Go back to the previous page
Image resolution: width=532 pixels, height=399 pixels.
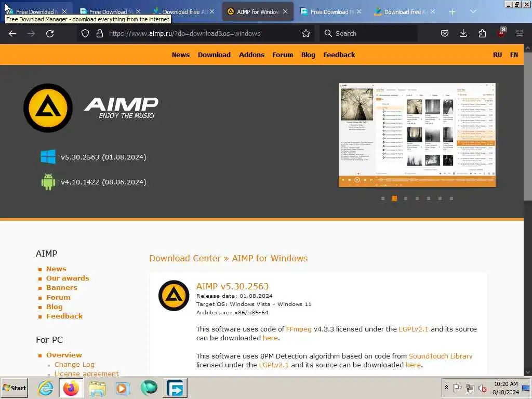coord(12,34)
